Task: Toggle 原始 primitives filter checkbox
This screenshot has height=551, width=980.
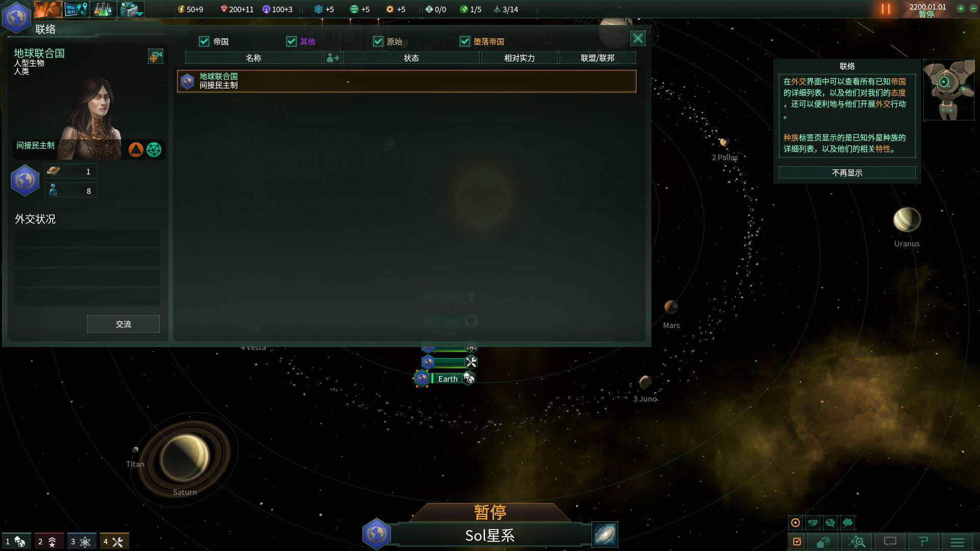Action: coord(378,41)
